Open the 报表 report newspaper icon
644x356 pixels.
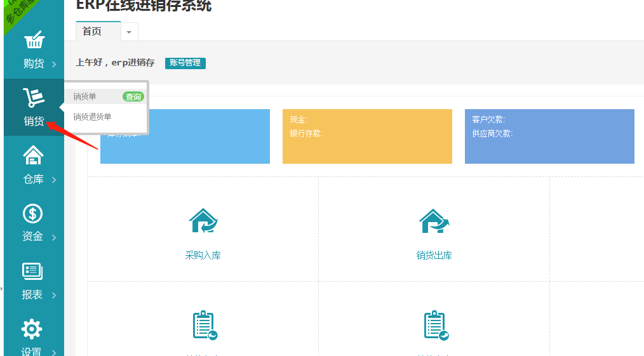32,272
